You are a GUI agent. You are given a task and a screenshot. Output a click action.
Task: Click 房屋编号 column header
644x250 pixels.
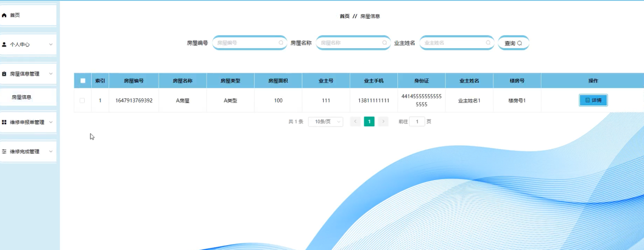pyautogui.click(x=134, y=81)
